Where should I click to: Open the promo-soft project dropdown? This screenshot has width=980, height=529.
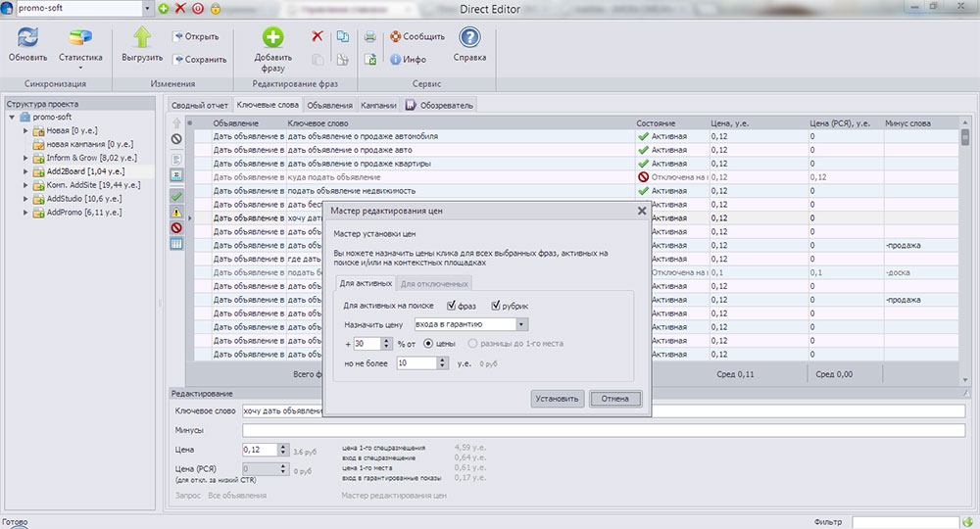[x=148, y=8]
